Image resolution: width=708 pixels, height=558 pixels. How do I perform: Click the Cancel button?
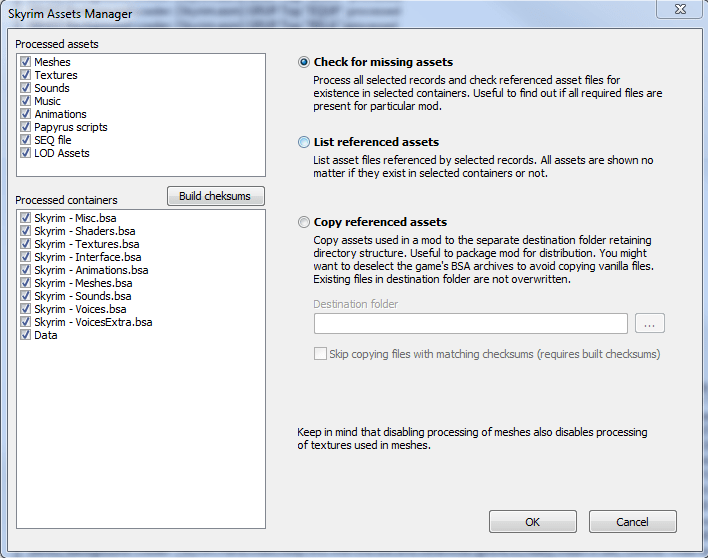click(x=633, y=522)
